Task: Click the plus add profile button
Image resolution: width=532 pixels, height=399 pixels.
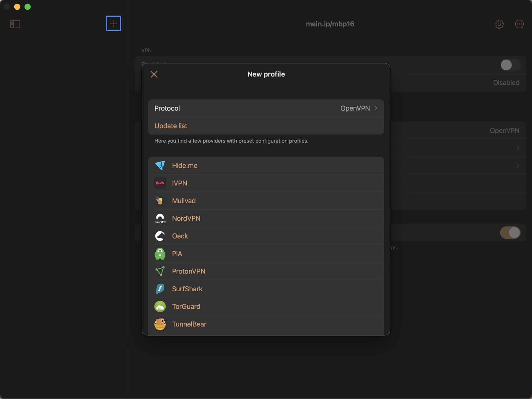Action: coord(113,24)
